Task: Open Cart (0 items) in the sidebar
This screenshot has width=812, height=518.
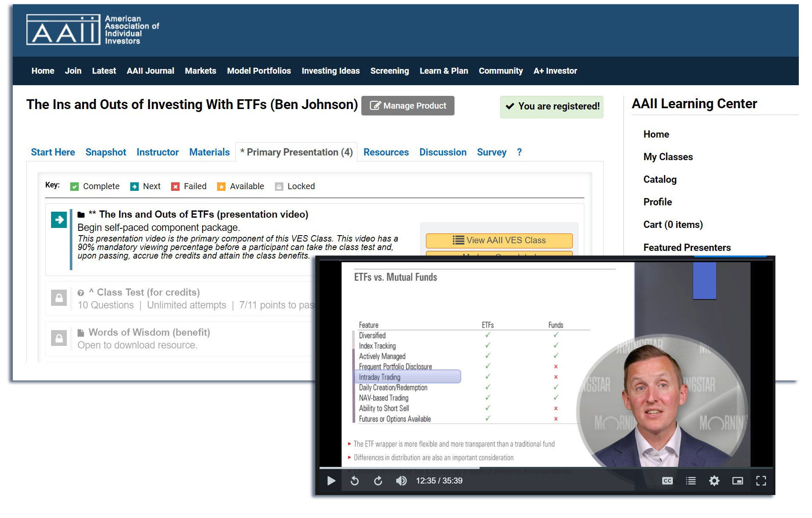Action: point(673,224)
